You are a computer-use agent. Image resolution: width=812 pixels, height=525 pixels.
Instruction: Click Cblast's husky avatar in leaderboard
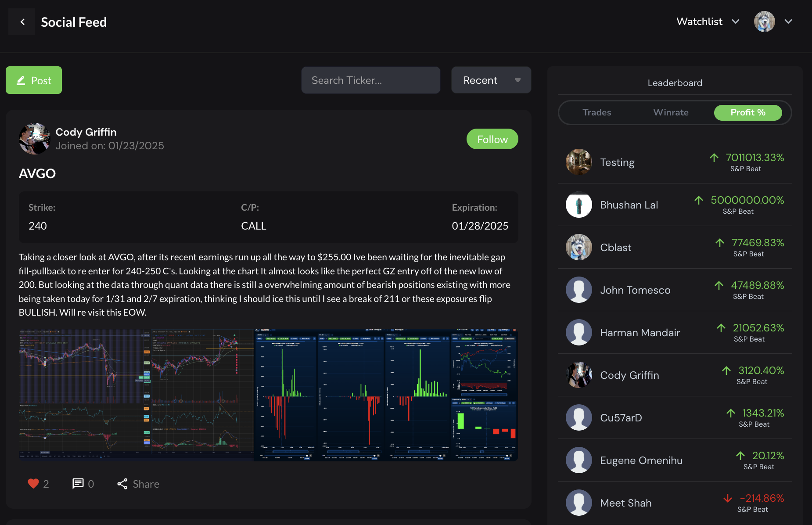click(578, 248)
